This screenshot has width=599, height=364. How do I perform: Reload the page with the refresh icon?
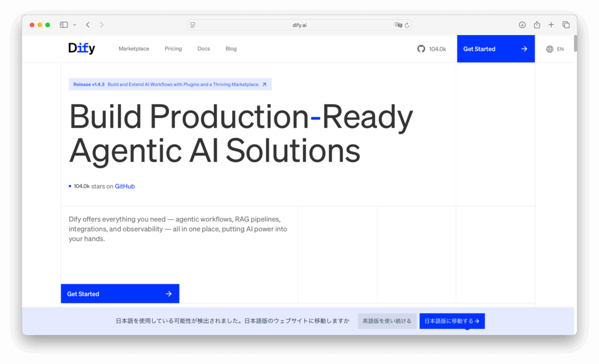pos(407,25)
